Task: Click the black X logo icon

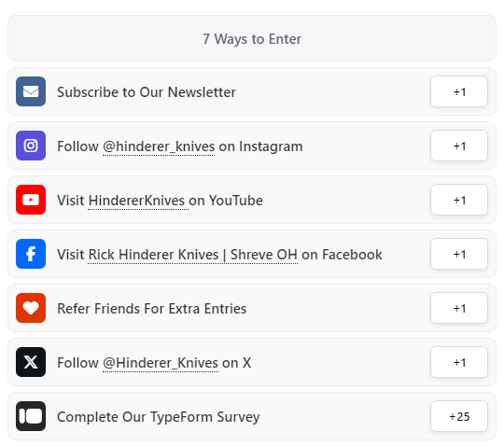Action: (31, 362)
